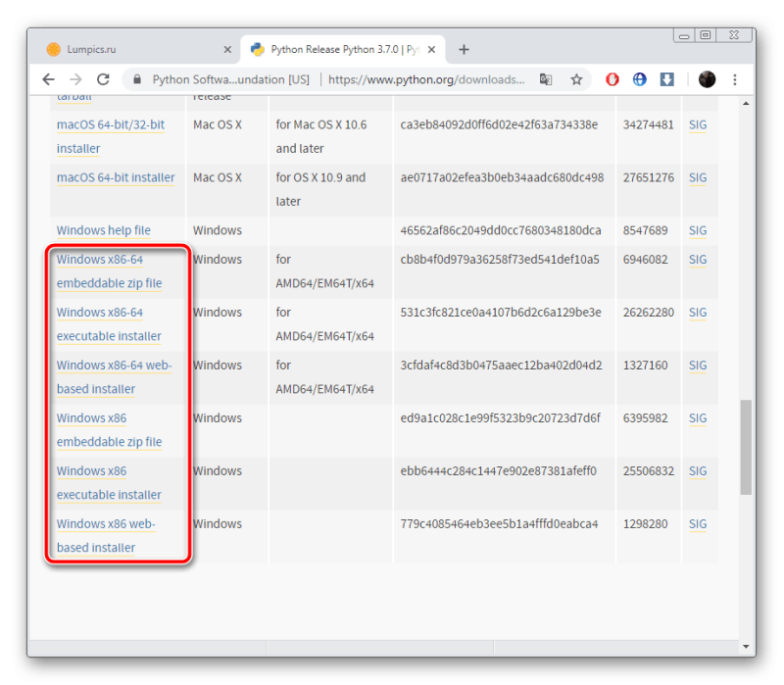The image size is (784, 685).
Task: Open macOS 64-bit/32-bit installer link
Action: (x=111, y=136)
